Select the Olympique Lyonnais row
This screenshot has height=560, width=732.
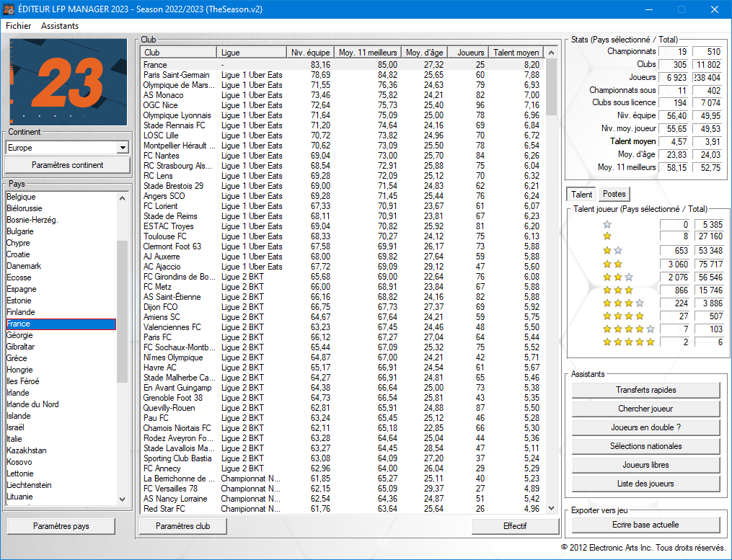pos(343,115)
